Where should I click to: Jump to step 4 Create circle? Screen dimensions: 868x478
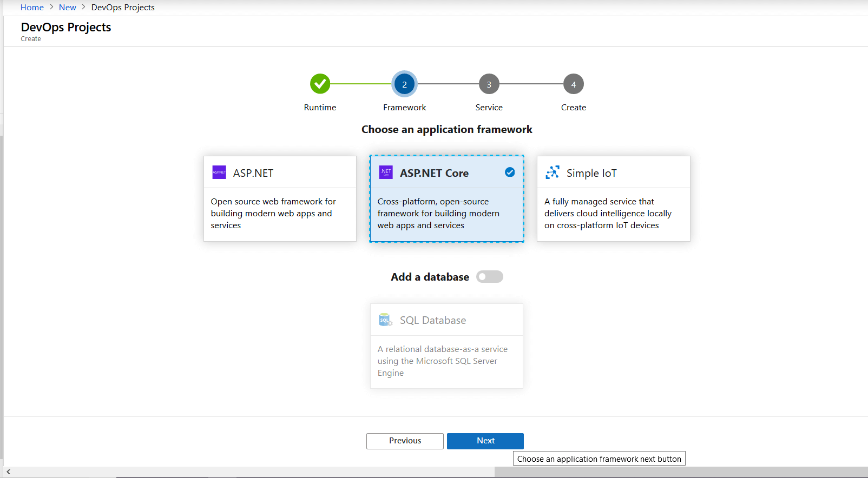pos(574,84)
